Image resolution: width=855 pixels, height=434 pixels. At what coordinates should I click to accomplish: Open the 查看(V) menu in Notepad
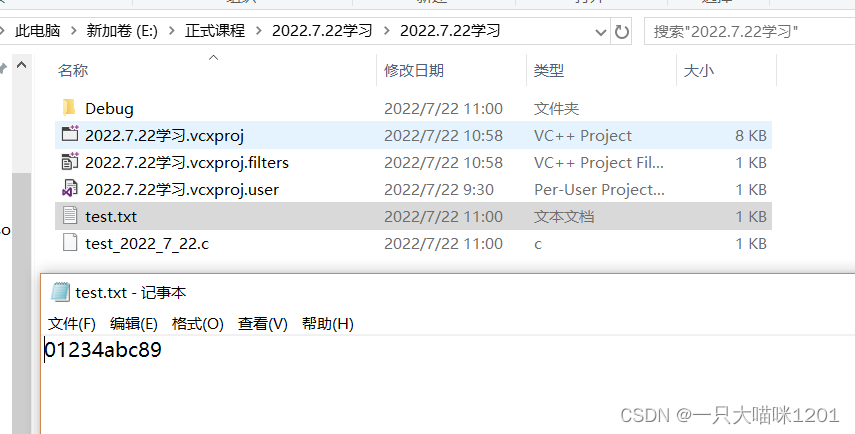263,324
